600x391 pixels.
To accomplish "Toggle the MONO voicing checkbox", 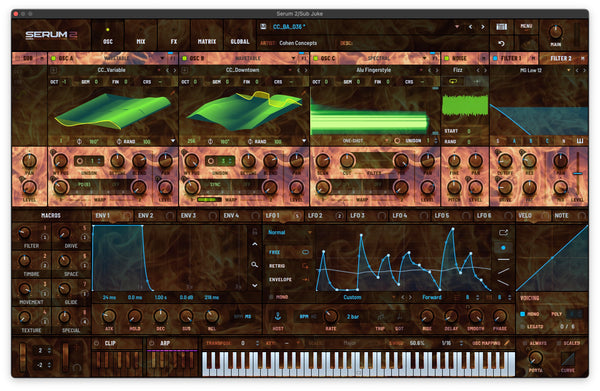I will coord(522,314).
